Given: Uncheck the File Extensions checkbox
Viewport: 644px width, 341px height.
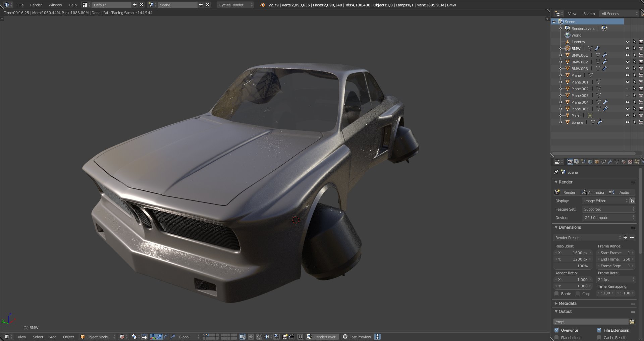Looking at the screenshot, I should [x=599, y=330].
